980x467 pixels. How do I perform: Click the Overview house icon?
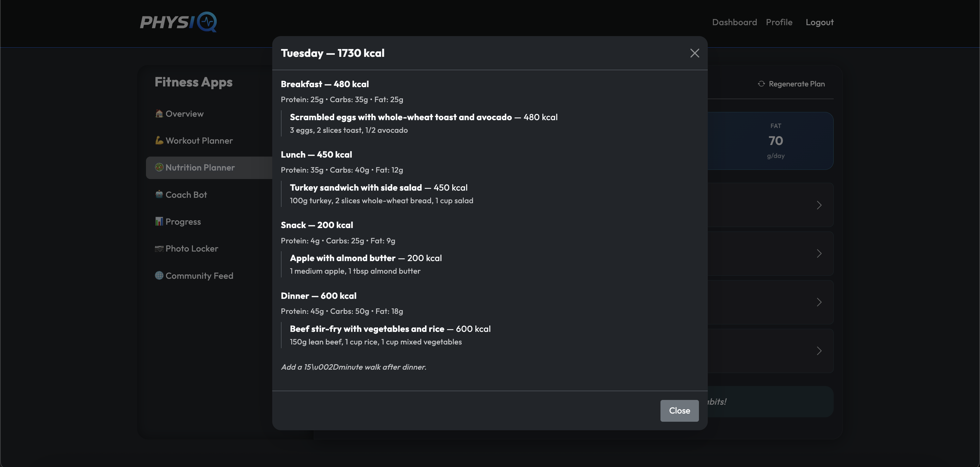pos(159,114)
